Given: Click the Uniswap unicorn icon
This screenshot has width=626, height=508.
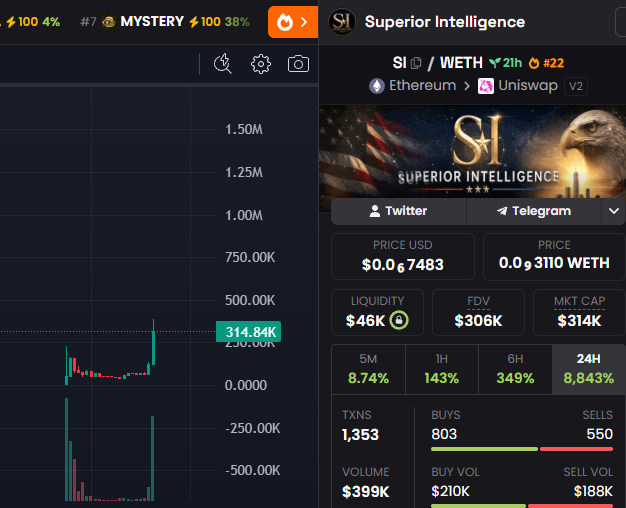Looking at the screenshot, I should (x=485, y=86).
